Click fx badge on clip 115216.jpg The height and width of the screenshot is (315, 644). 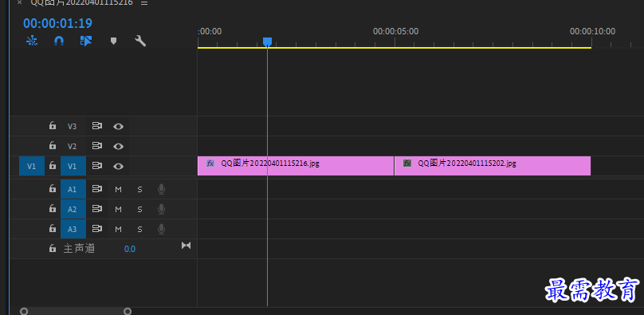(x=210, y=163)
